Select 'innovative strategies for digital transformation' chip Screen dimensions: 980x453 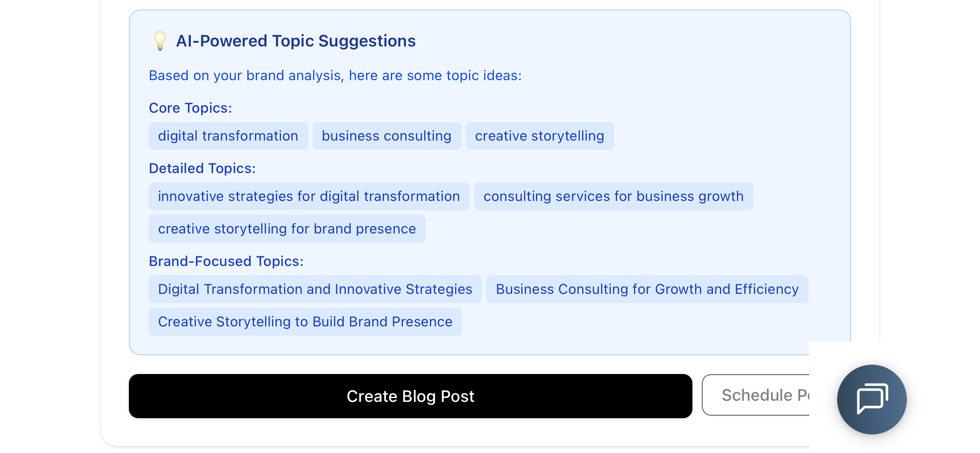[309, 196]
